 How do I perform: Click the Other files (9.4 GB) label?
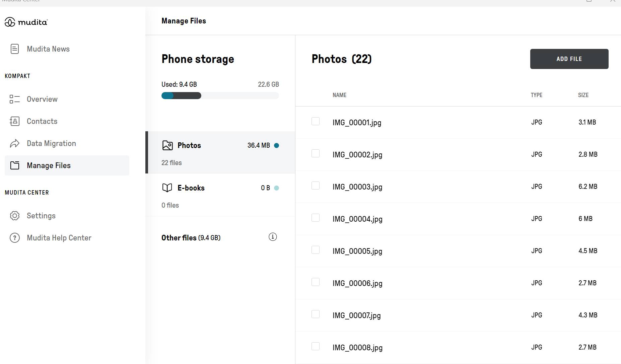click(191, 238)
